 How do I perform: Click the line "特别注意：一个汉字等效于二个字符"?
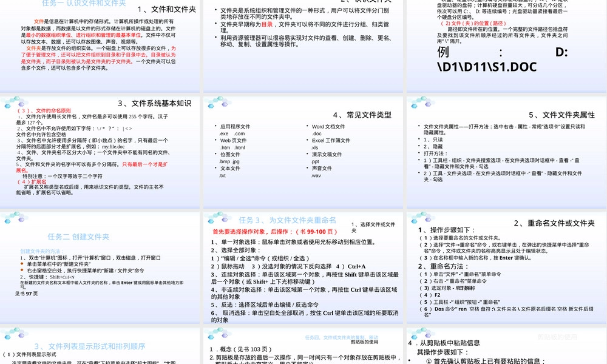63,176
